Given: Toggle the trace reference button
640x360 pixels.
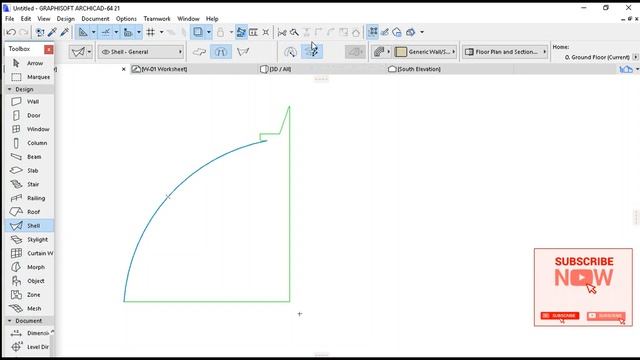Looking at the screenshot, I should [x=198, y=32].
